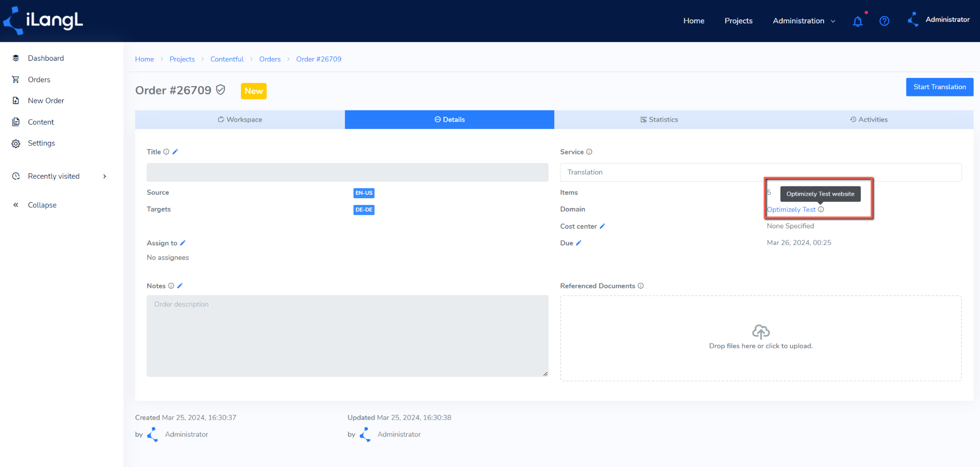Click the Orders cart icon in sidebar

tap(16, 79)
